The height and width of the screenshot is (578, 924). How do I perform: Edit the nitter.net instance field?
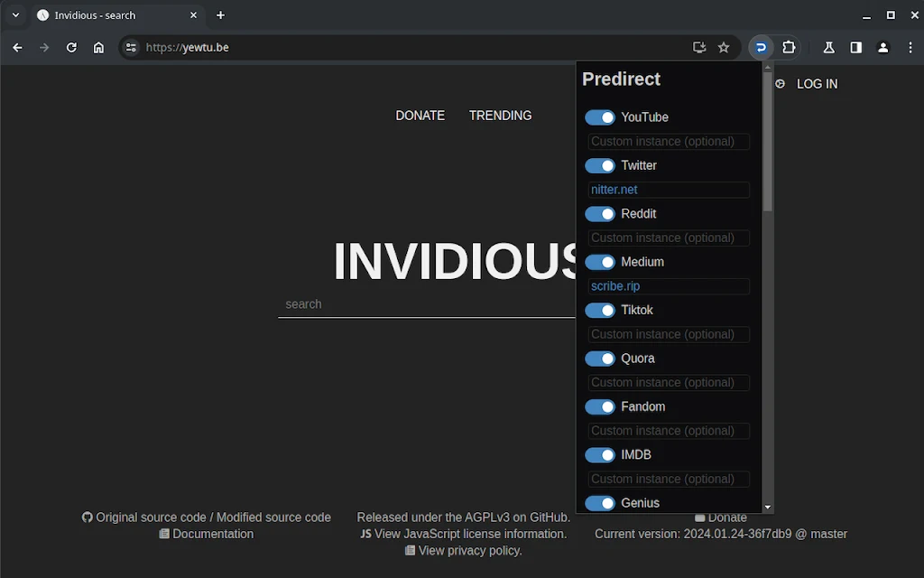669,190
